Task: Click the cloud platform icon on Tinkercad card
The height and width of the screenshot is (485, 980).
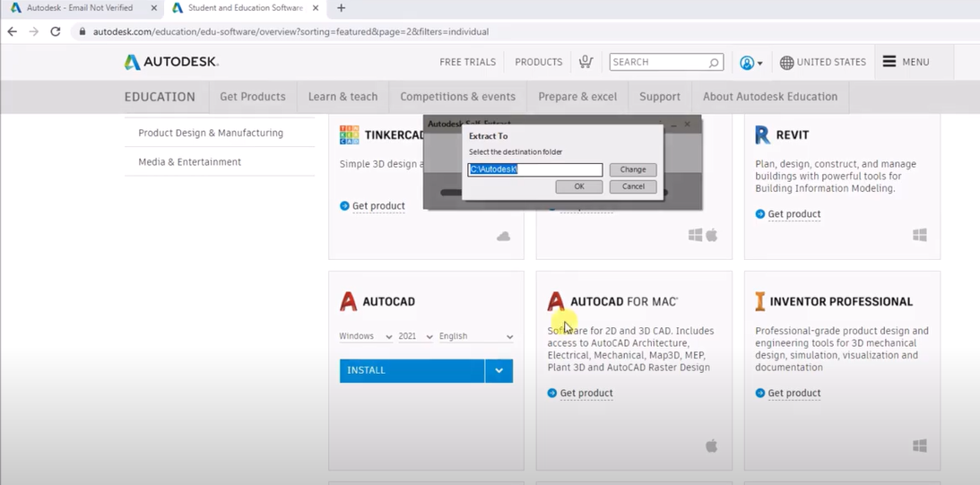Action: 503,237
